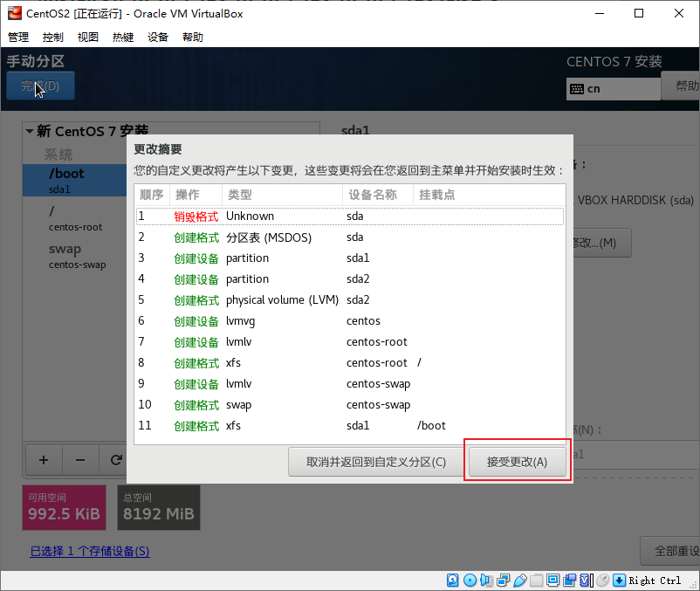Select the centos-swap partition in the list

tap(77, 256)
